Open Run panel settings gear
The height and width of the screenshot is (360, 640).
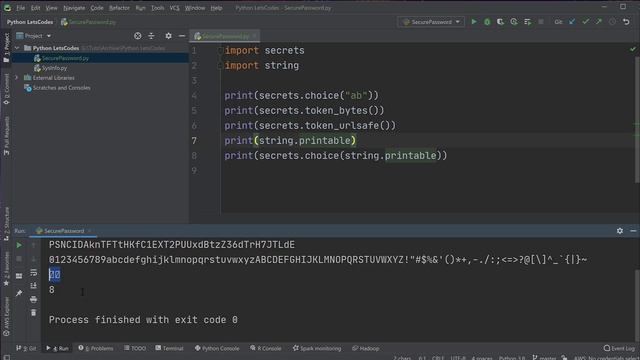(x=620, y=231)
